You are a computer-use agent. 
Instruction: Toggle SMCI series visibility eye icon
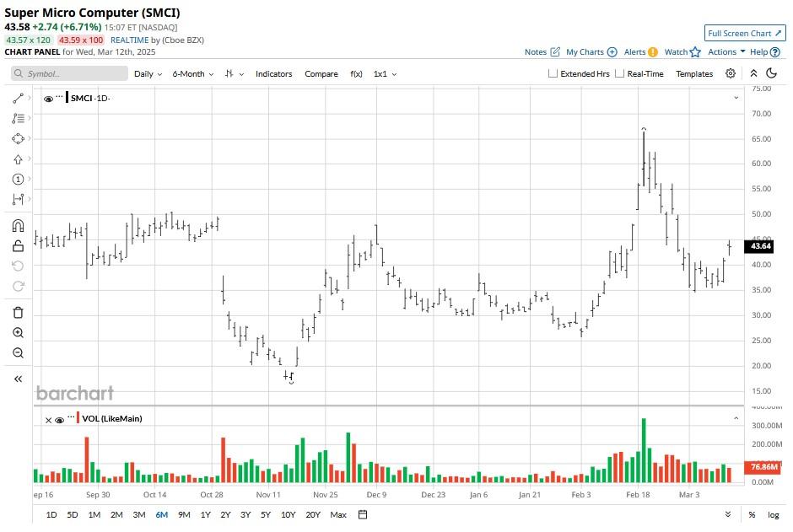[x=48, y=99]
